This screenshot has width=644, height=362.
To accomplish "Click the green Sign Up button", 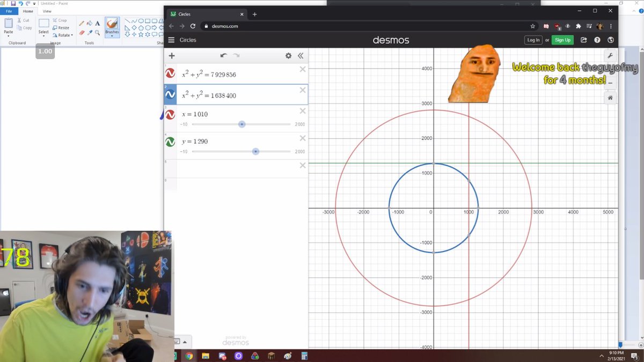I will coord(562,40).
